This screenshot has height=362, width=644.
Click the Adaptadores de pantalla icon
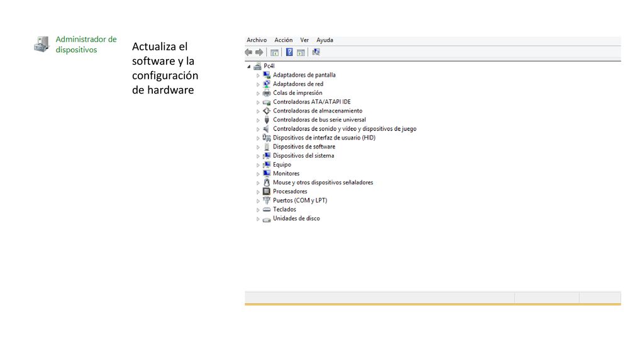click(267, 75)
